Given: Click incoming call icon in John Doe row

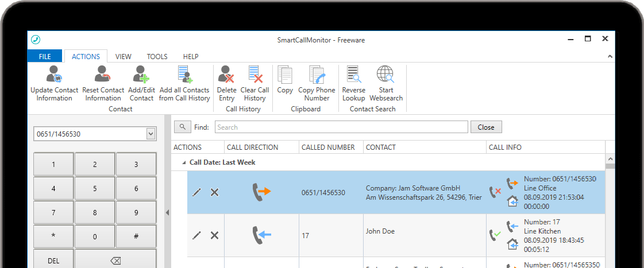Looking at the screenshot, I should click(261, 235).
